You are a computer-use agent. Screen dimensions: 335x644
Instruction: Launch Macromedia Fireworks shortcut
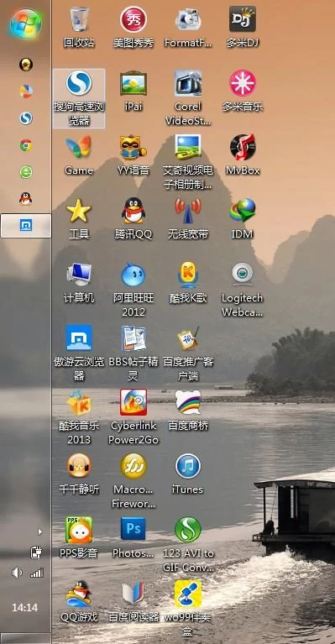(133, 481)
